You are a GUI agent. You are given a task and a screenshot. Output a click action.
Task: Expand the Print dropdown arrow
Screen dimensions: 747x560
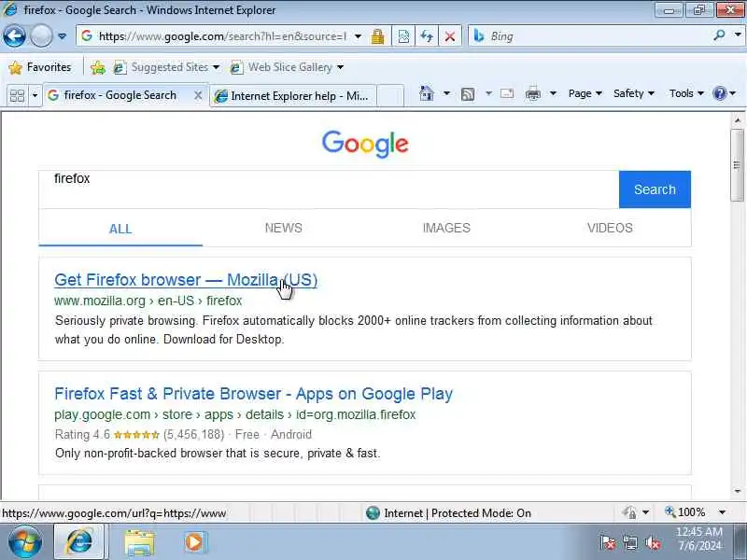[553, 93]
